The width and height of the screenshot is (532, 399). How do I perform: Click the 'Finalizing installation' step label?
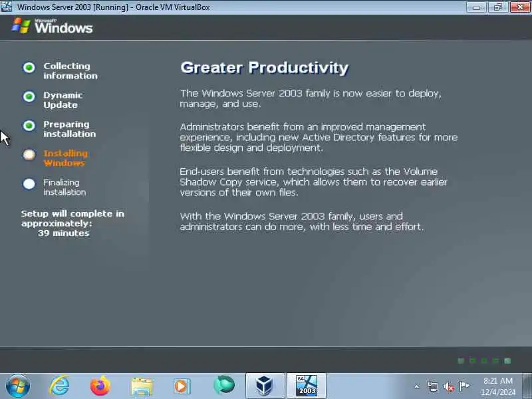(x=65, y=188)
